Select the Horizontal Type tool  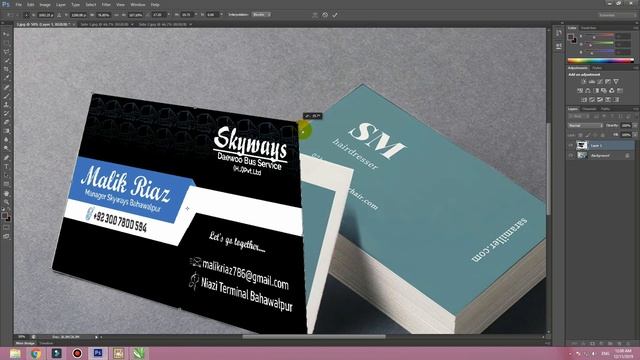click(6, 167)
